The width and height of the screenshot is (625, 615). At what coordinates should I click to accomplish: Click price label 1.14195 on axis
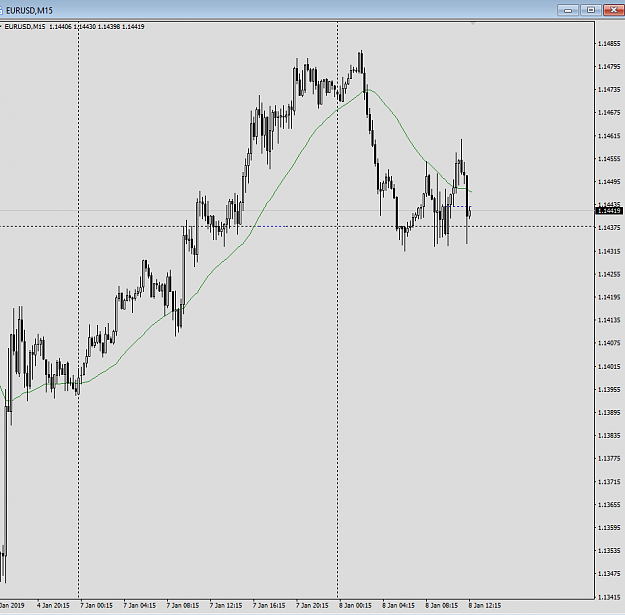point(609,297)
